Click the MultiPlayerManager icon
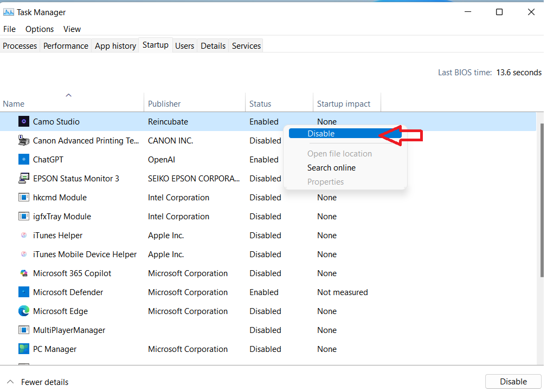Screen dimensions: 547x392 (23, 330)
